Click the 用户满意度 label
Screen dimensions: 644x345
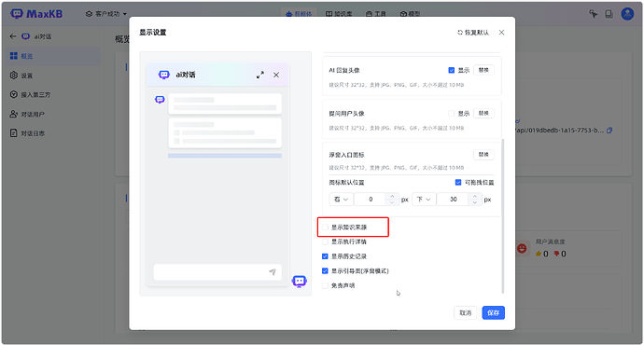pyautogui.click(x=551, y=242)
